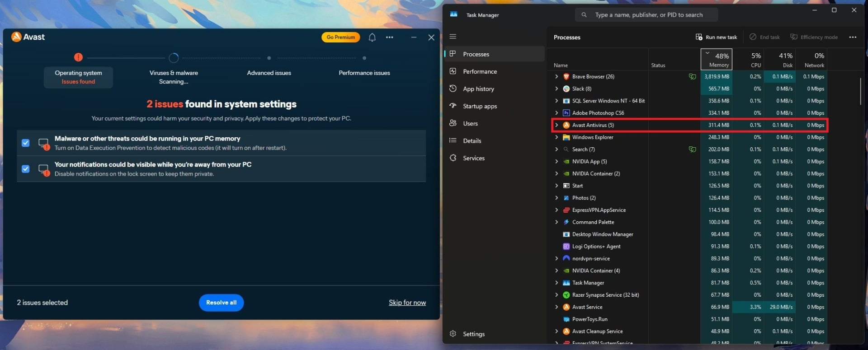Expand the NVIDIA Container (2) group

(557, 174)
